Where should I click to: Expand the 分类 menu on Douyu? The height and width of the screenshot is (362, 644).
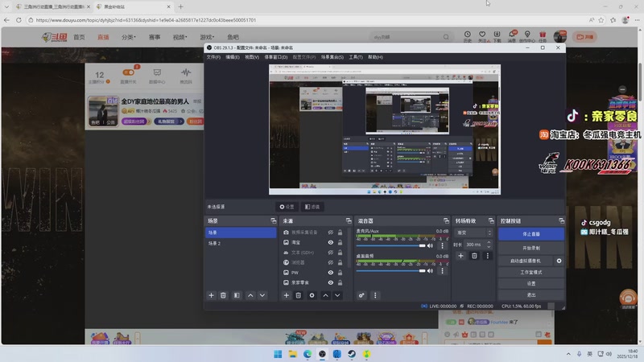[128, 37]
